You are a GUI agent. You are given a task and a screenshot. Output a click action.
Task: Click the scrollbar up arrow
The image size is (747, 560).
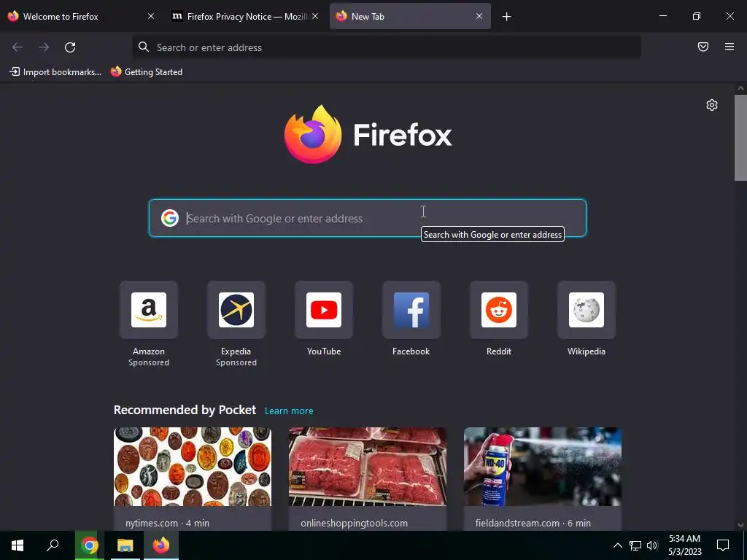740,88
